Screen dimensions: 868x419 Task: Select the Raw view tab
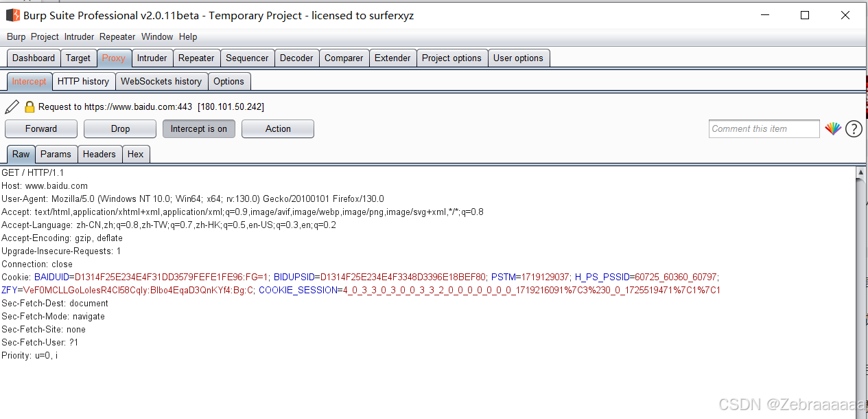(x=21, y=154)
